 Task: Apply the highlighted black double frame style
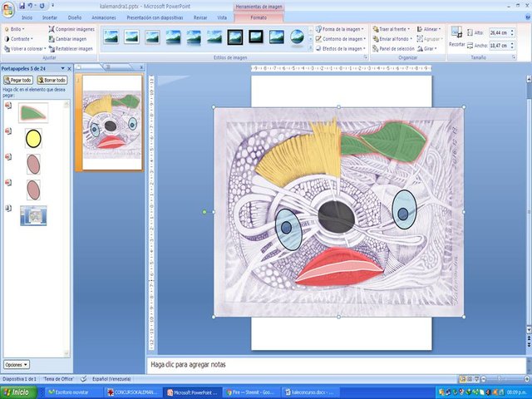tap(235, 37)
